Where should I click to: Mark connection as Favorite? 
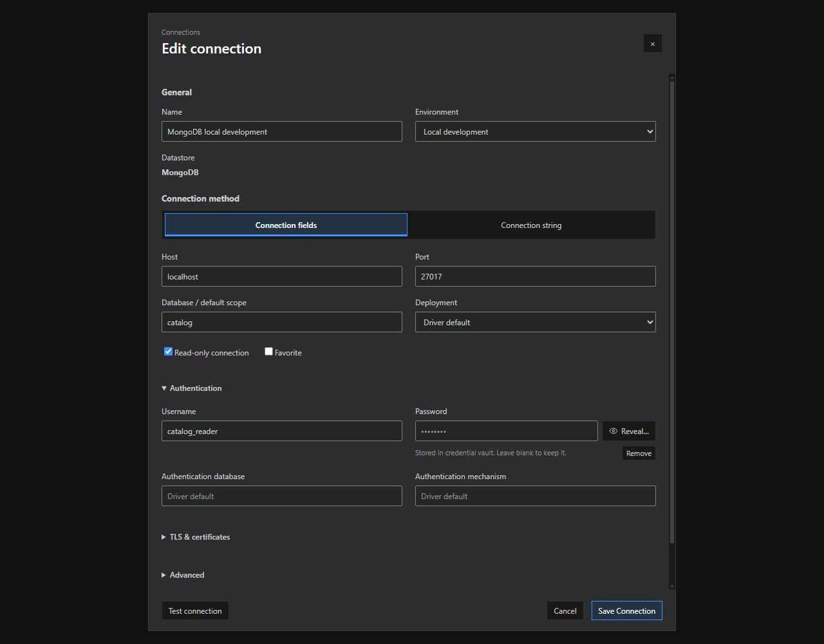point(269,352)
